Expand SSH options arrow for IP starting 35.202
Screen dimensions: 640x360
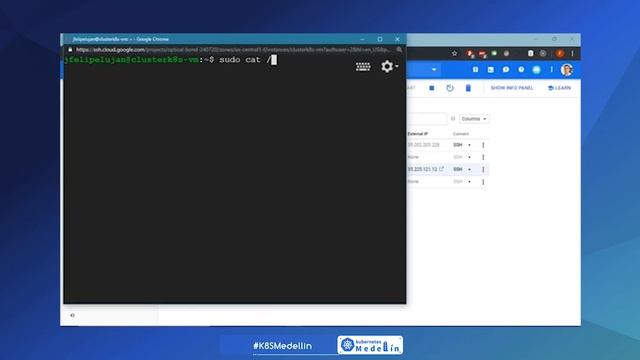469,145
